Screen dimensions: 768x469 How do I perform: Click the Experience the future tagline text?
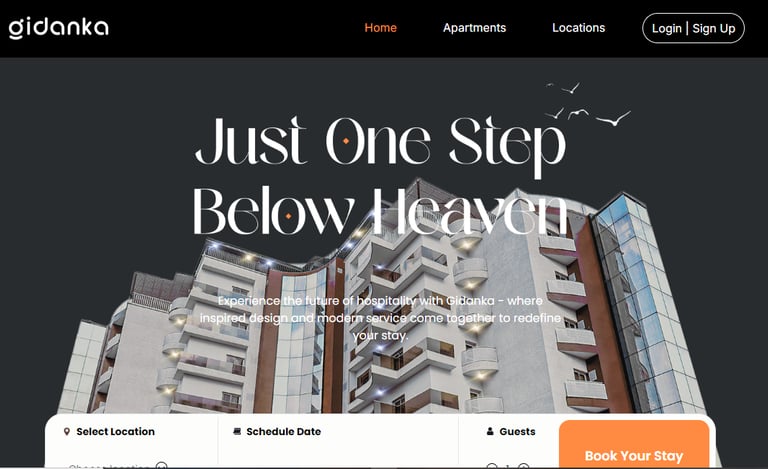[x=380, y=318]
